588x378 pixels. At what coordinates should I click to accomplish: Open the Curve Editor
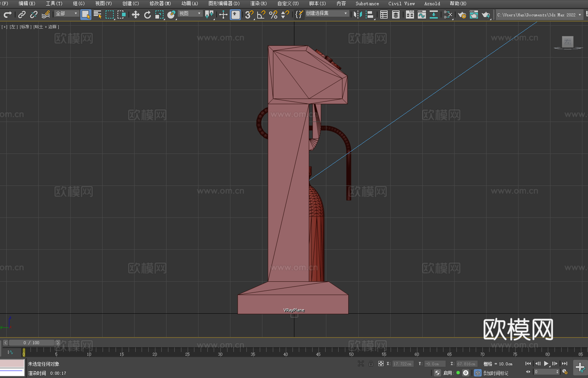(421, 14)
